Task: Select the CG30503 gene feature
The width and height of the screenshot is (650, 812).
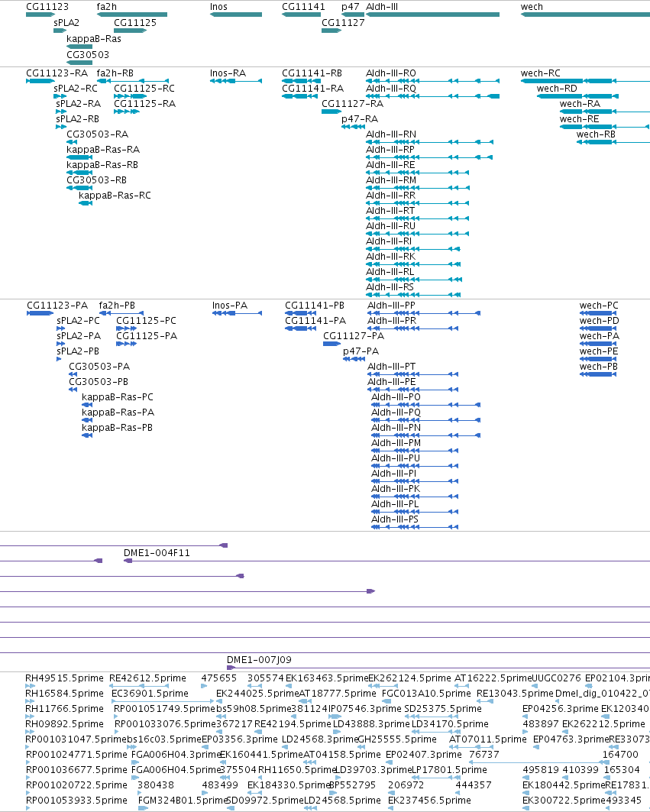Action: tap(79, 63)
